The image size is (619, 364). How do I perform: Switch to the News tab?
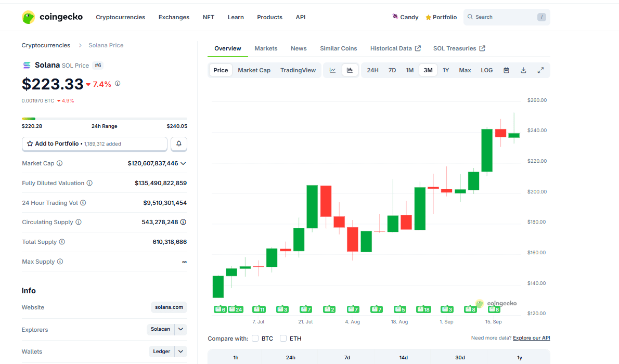pos(299,48)
